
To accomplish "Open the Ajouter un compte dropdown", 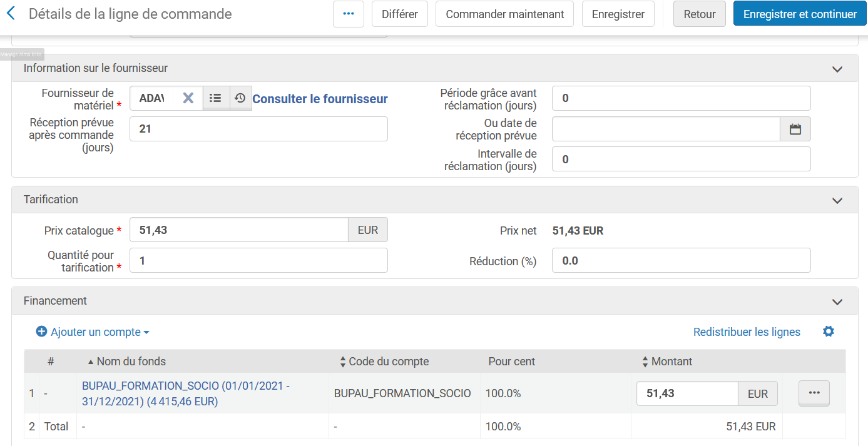I will pyautogui.click(x=93, y=332).
